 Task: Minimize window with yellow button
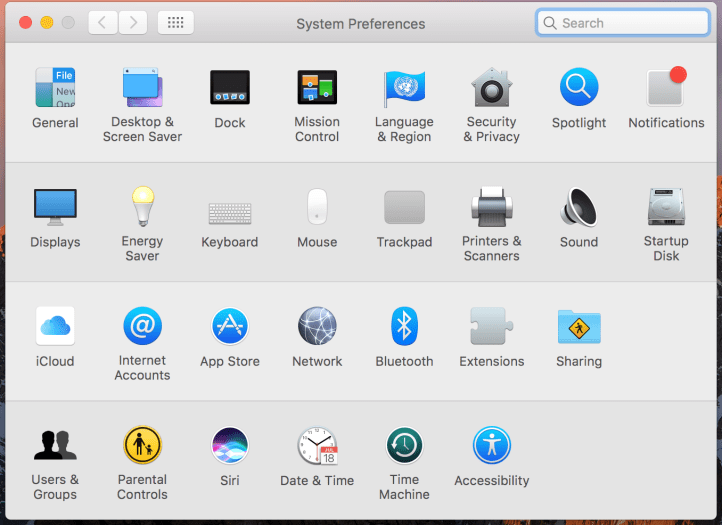[x=47, y=22]
